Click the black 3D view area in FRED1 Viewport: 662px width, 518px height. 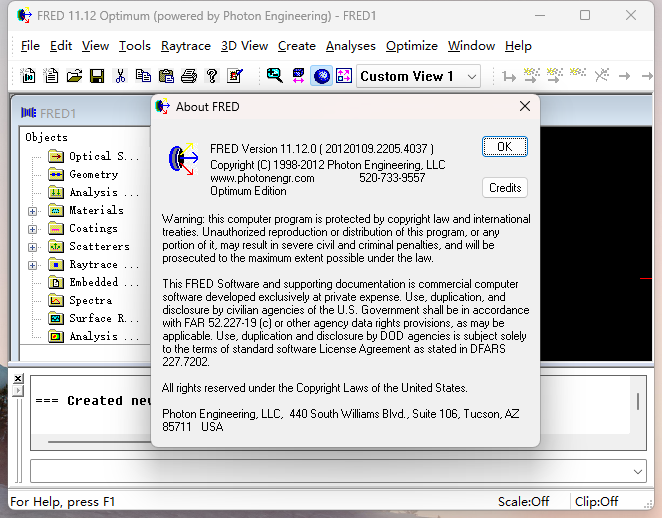click(x=595, y=244)
